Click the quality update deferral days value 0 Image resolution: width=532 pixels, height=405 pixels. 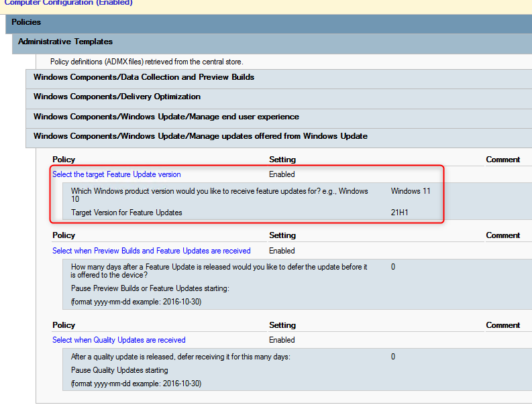[393, 357]
